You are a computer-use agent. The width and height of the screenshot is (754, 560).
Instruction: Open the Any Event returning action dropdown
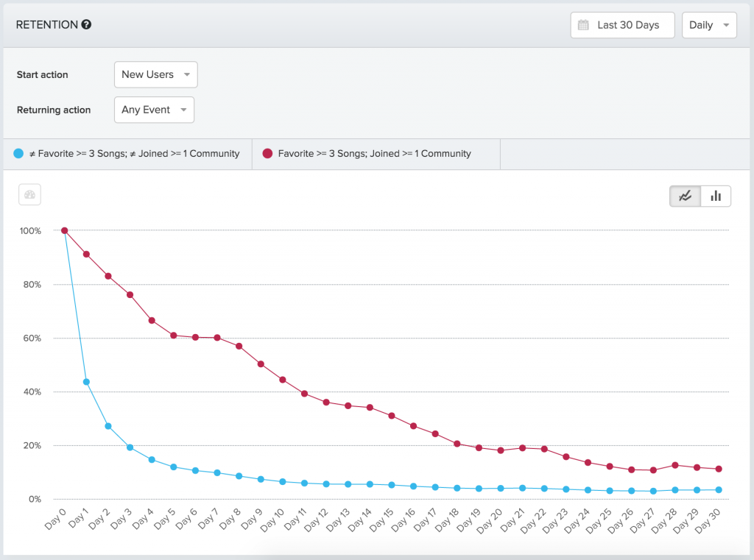(x=155, y=110)
